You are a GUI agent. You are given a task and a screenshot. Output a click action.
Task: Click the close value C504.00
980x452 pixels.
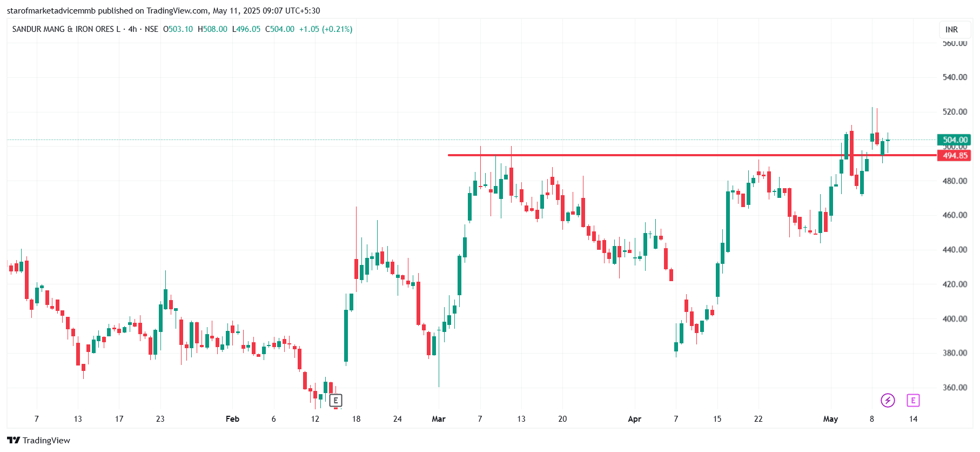280,29
